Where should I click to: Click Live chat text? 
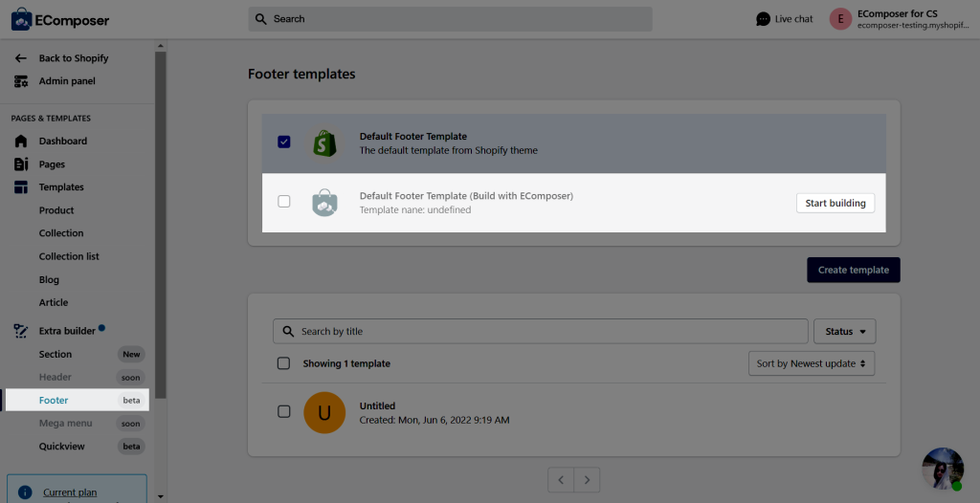(793, 19)
